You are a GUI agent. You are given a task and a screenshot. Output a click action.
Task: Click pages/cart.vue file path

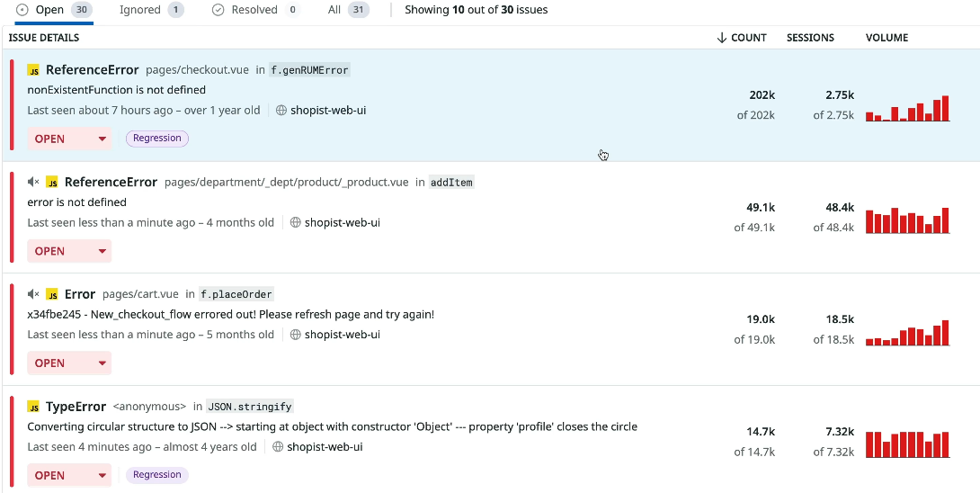click(x=140, y=295)
